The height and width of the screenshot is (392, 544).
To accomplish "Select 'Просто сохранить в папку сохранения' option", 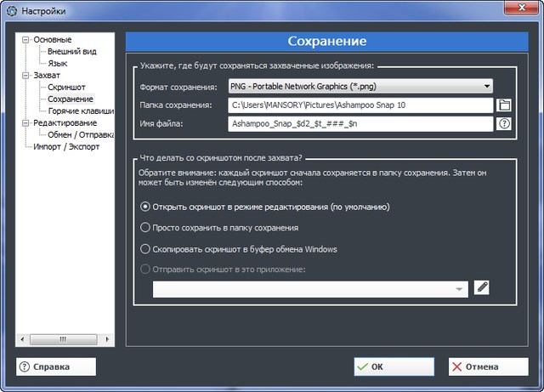I will tap(145, 228).
